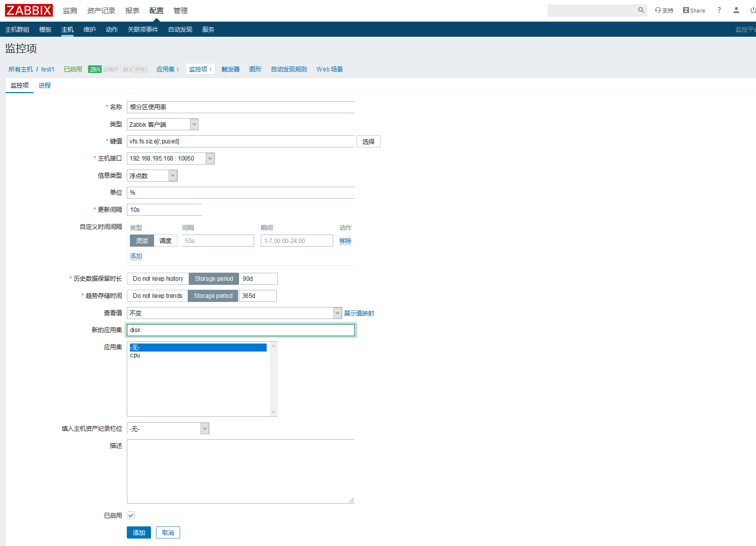
Task: Choose Storage period for history
Action: click(x=214, y=279)
